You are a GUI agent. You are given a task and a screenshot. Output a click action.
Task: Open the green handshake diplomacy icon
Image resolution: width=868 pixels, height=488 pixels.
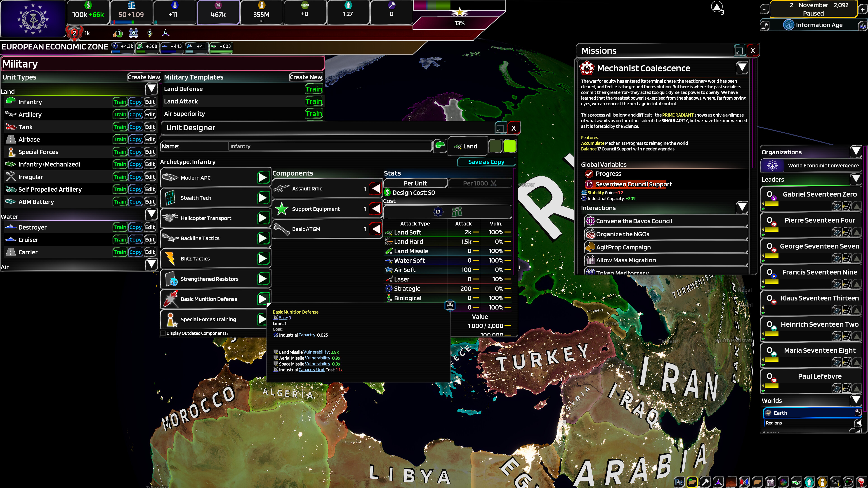(x=796, y=482)
